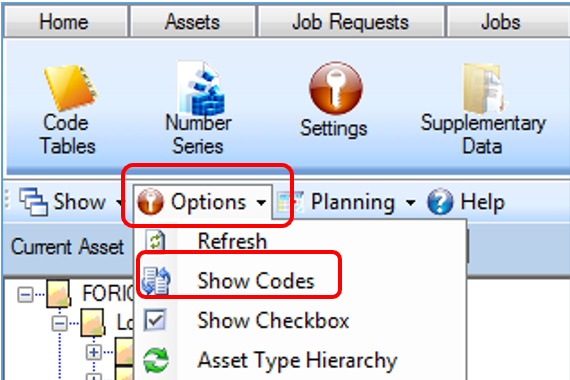Go to the Home tab
Viewport: 570px width, 380px height.
click(64, 21)
